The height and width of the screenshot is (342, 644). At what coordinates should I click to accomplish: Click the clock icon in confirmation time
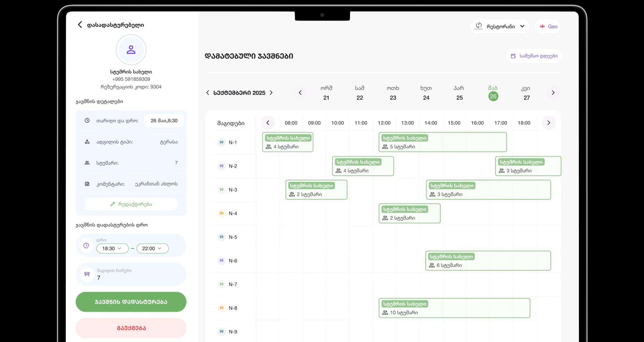coord(86,245)
